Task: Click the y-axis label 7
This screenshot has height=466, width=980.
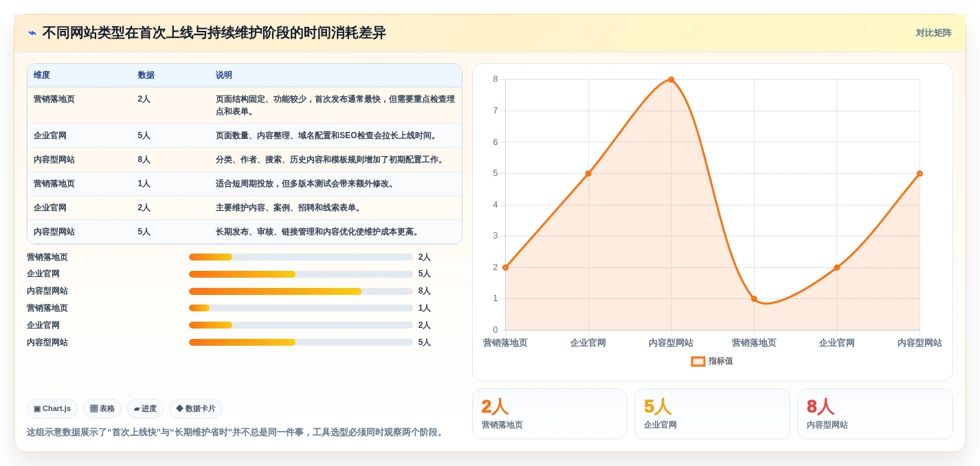Action: [x=495, y=111]
